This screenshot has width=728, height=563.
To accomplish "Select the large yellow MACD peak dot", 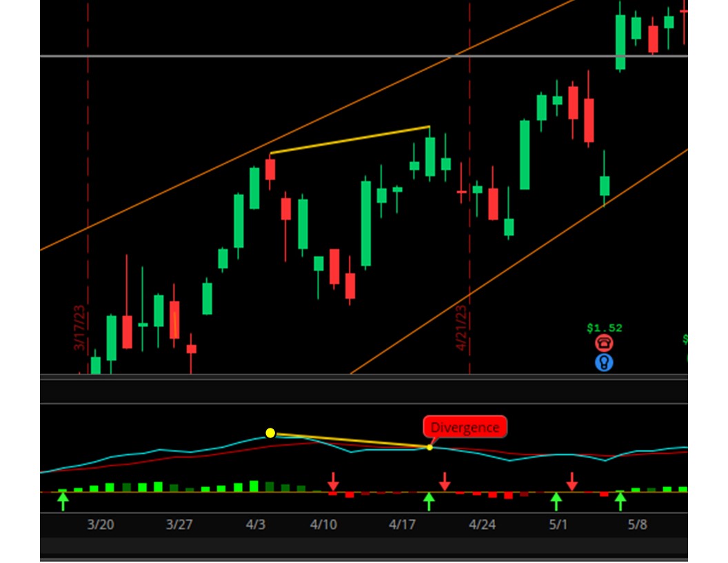I will [270, 433].
